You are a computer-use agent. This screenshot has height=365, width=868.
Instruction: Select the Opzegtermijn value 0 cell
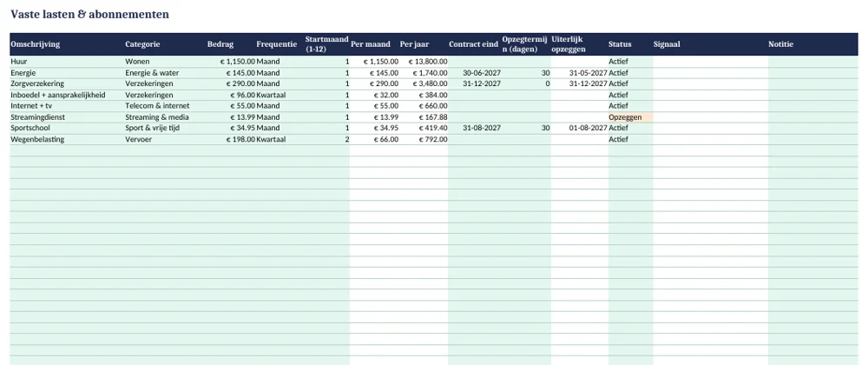click(526, 83)
